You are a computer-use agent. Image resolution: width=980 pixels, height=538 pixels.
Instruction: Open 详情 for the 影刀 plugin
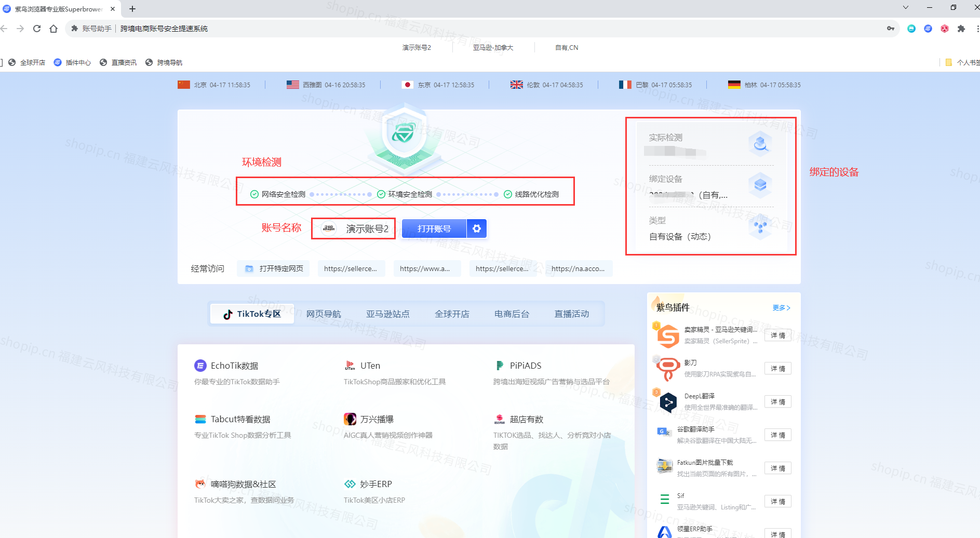pyautogui.click(x=778, y=369)
